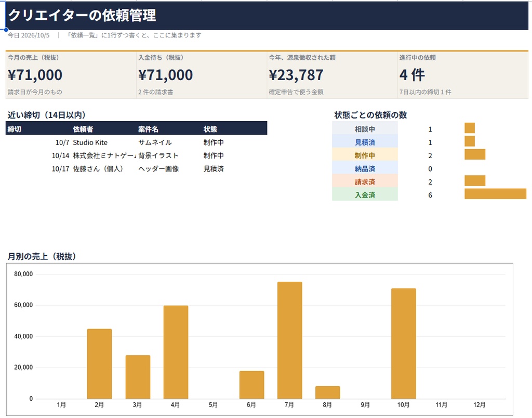
Task: Click the count 6 beside 入金済
Action: coord(430,195)
